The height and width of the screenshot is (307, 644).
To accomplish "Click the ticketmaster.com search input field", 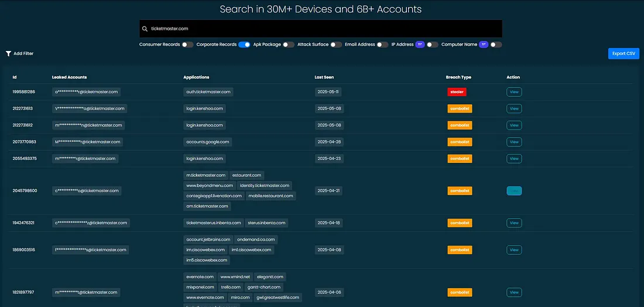I will coord(322,29).
